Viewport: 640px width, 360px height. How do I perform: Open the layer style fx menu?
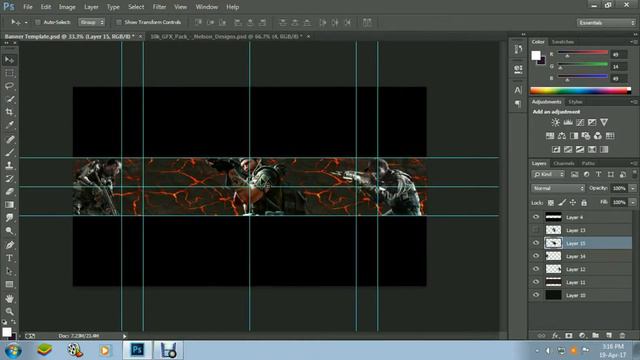click(555, 336)
